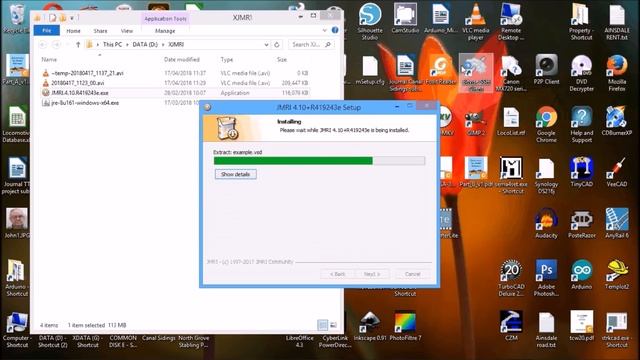Open DVD Decrypter desktop icon
This screenshot has width=640, height=360.
[x=581, y=73]
